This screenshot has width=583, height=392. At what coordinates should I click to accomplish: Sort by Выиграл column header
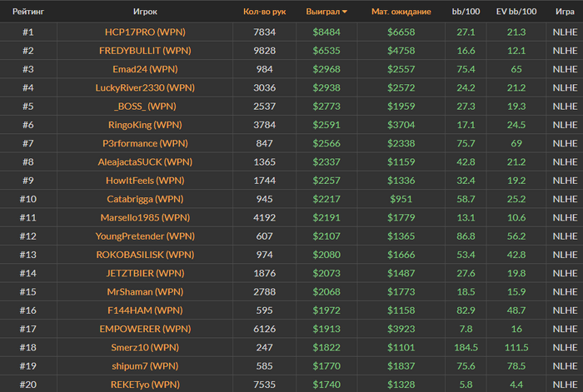pos(327,12)
